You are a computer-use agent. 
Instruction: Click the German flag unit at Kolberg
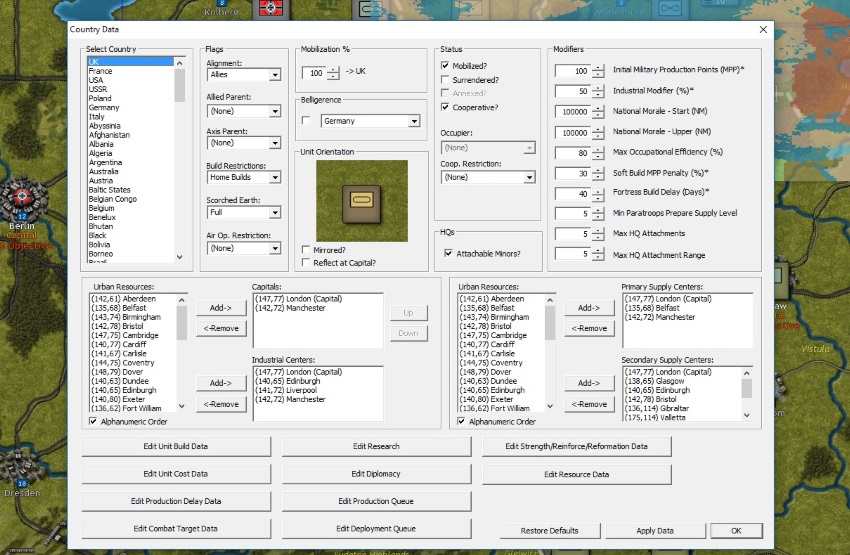tap(270, 8)
